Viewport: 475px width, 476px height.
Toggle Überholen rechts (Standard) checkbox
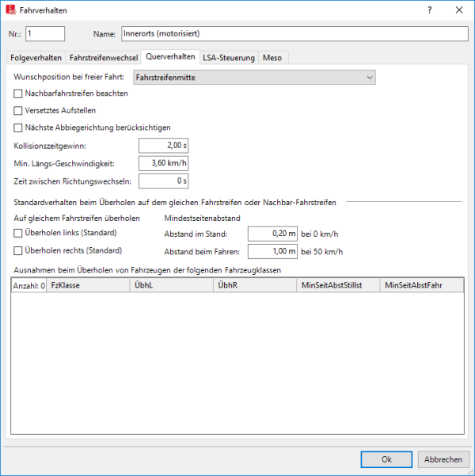click(x=19, y=251)
